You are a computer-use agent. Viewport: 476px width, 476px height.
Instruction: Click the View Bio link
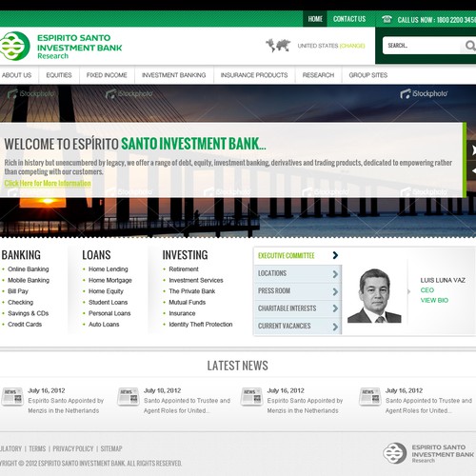point(434,300)
